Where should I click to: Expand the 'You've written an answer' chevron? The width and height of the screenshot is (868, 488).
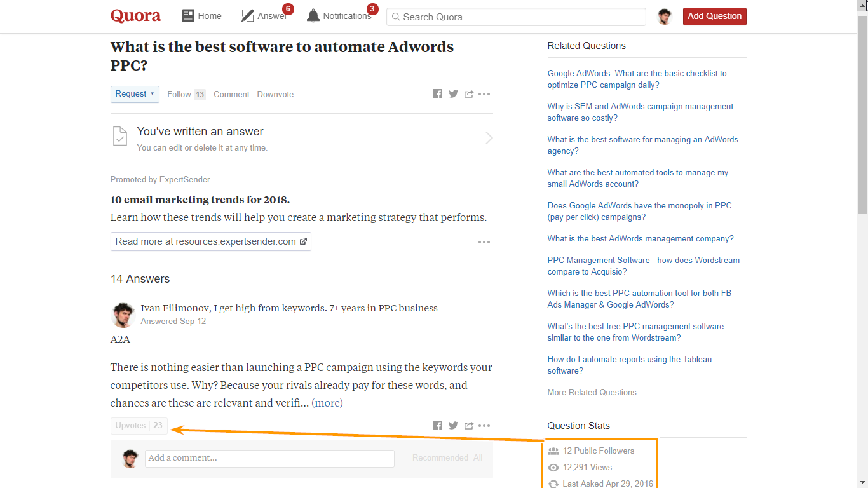pos(489,138)
